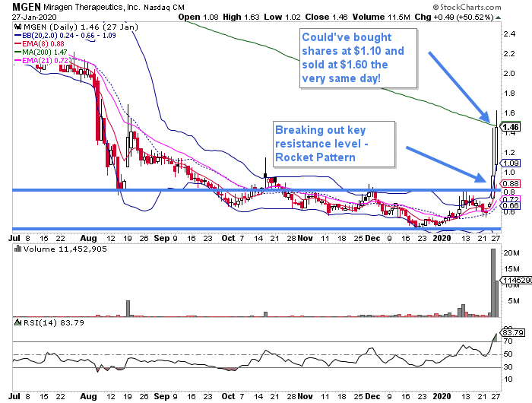Click the Sep label on the bottom RSI date axis
Image resolution: width=532 pixels, height=403 pixels.
pyautogui.click(x=162, y=397)
